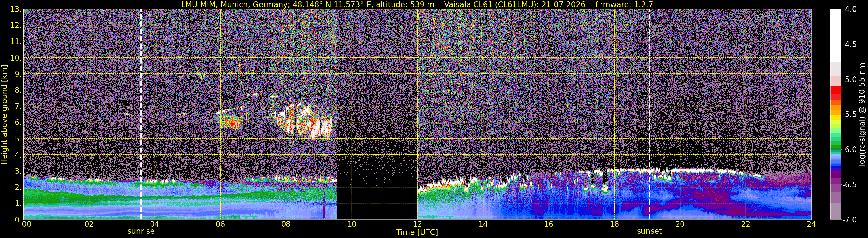Click the sunrise dashed vertical line
This screenshot has height=238, width=868.
(x=141, y=114)
